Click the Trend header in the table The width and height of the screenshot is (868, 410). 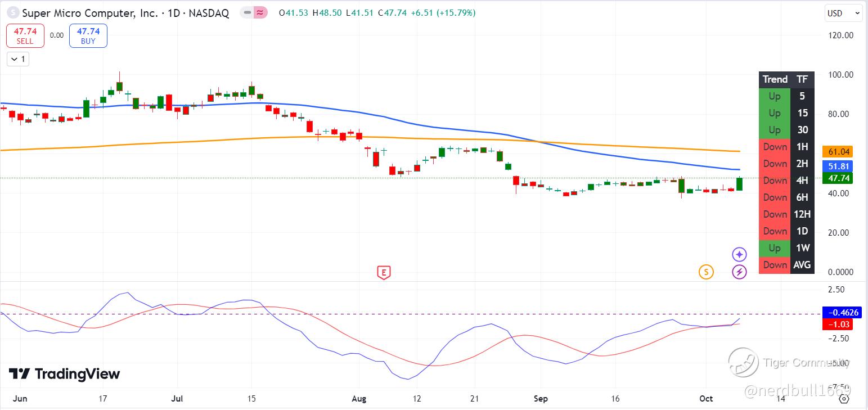[775, 79]
